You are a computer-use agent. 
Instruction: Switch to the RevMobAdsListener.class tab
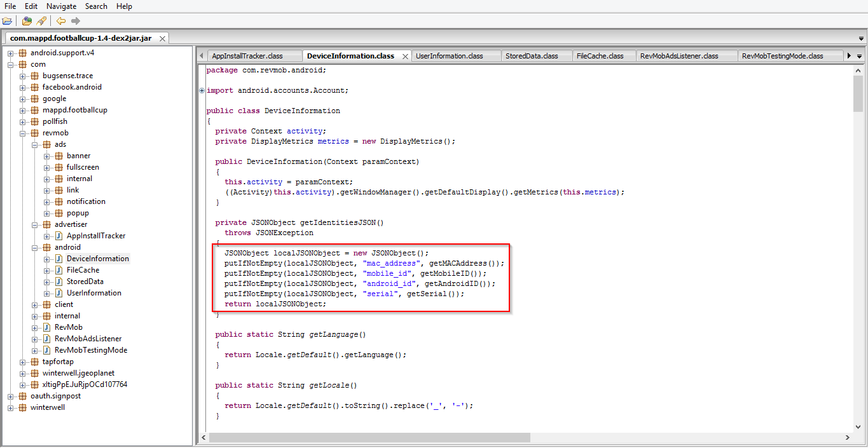coord(679,56)
